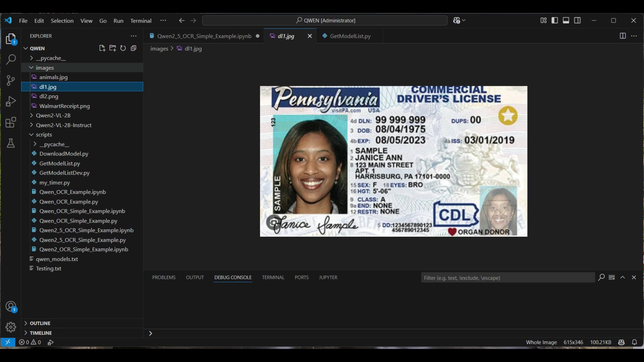Toggle the secondary side bar

578,20
